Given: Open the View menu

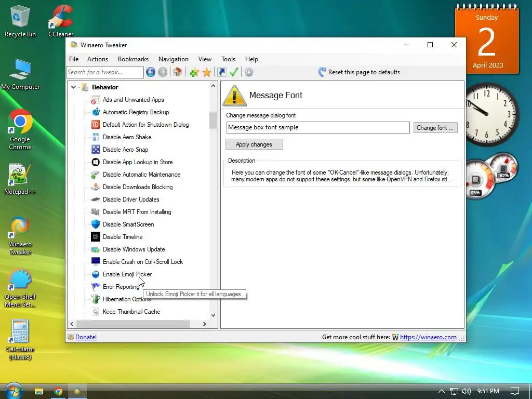Looking at the screenshot, I should 205,59.
